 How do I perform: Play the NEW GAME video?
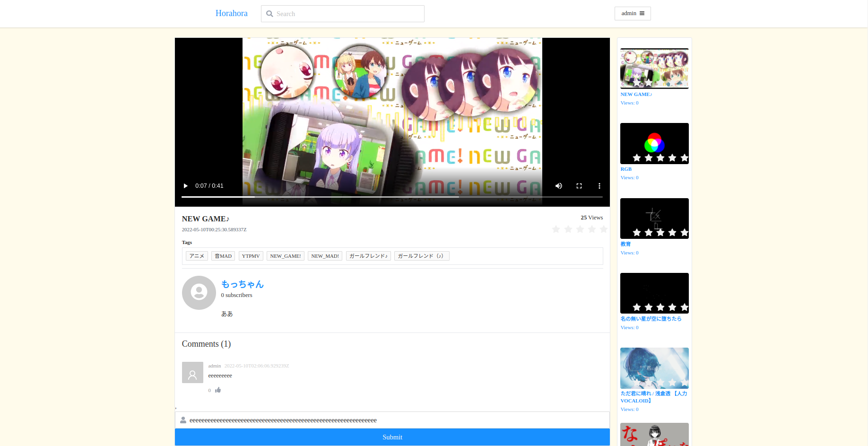pyautogui.click(x=186, y=186)
